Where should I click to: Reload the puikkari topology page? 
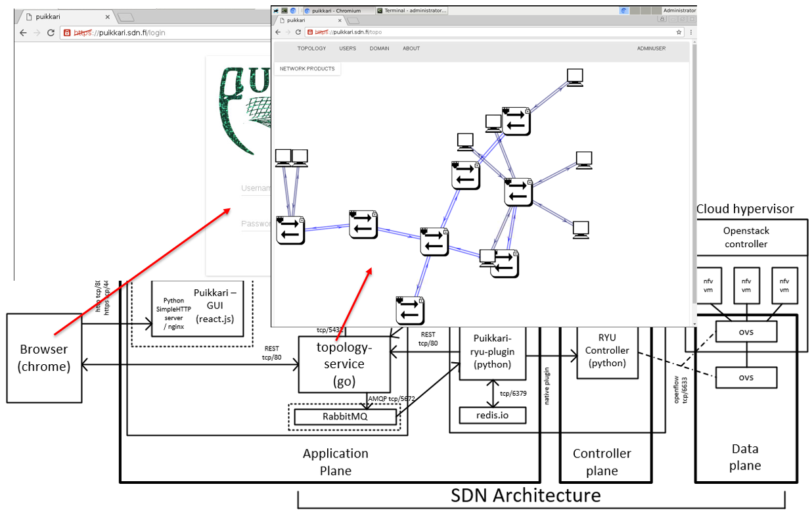coord(298,32)
